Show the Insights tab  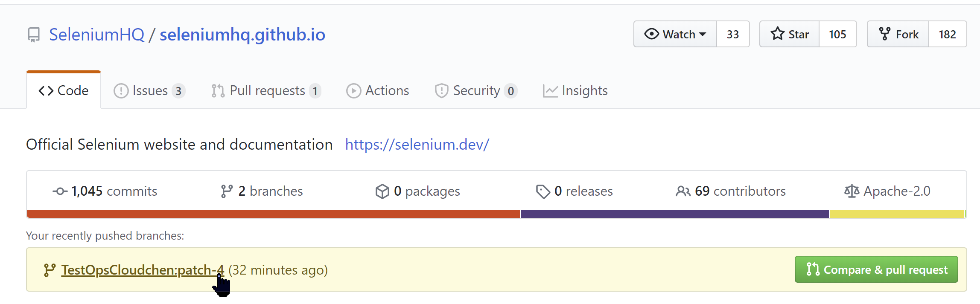(x=575, y=91)
